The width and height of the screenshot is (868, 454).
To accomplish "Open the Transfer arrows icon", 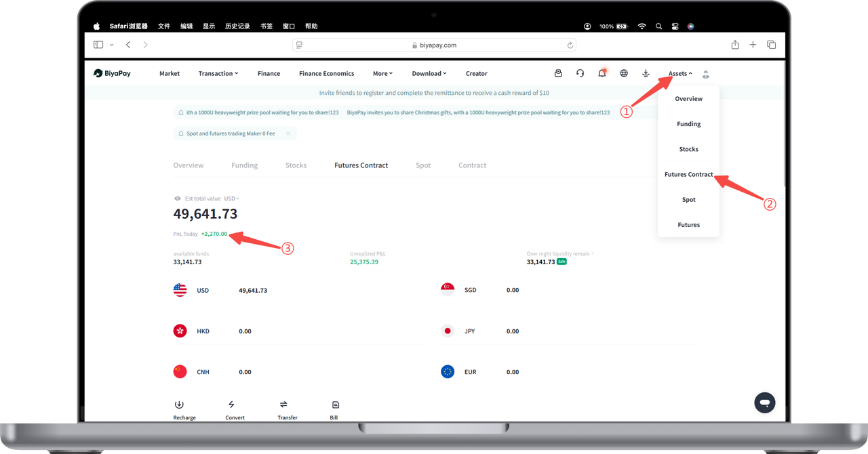I will point(283,405).
